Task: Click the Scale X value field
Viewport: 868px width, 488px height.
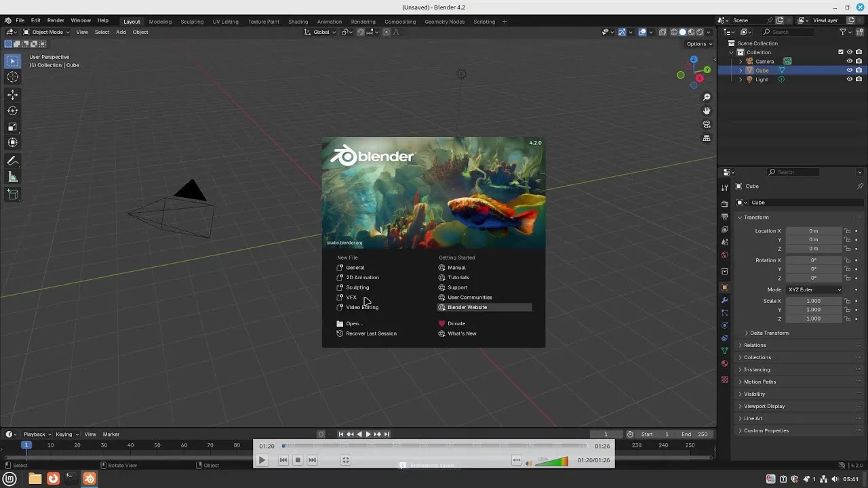Action: tap(814, 301)
